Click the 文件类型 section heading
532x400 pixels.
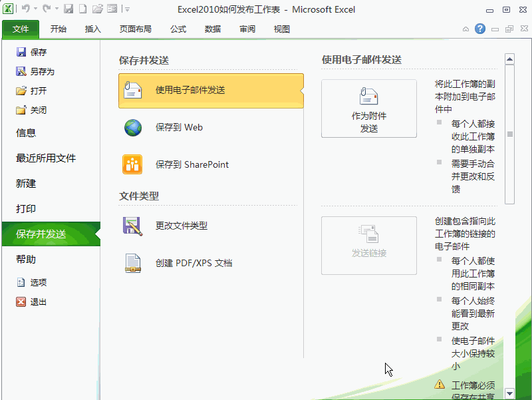pos(139,196)
